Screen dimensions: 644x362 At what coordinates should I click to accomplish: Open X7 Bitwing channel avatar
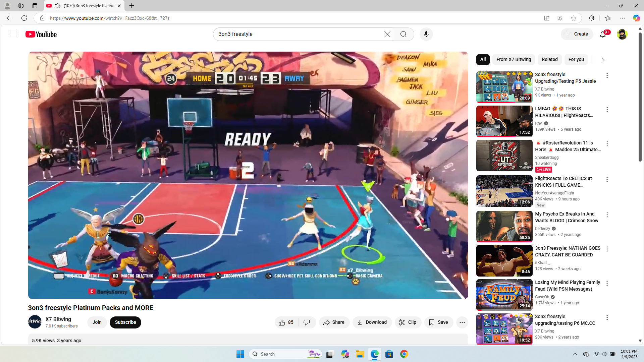pyautogui.click(x=35, y=322)
